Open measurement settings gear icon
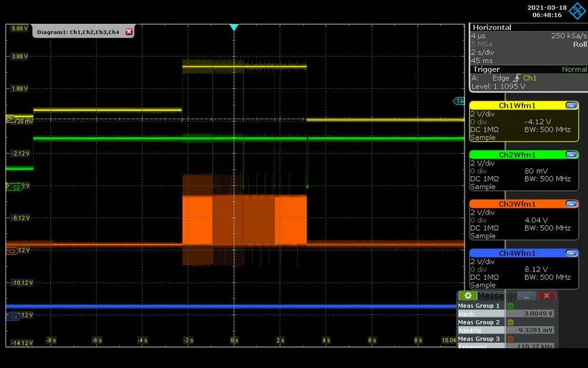Screen dimensions: 588x368 468,296
